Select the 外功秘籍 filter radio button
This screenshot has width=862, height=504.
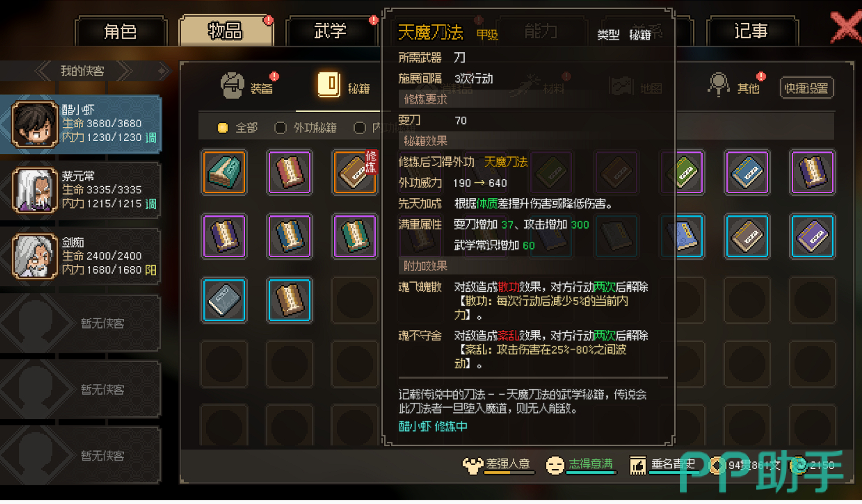(x=280, y=128)
